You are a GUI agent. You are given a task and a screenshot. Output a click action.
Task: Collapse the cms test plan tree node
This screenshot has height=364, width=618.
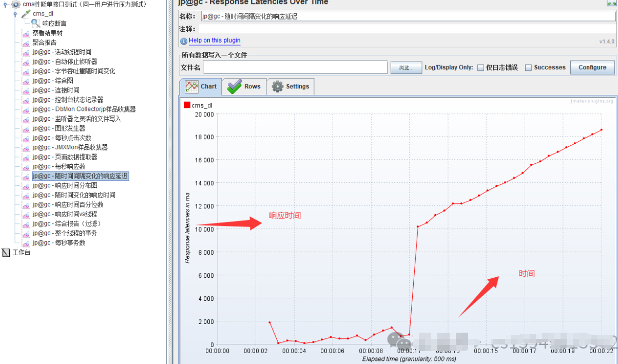[5, 4]
